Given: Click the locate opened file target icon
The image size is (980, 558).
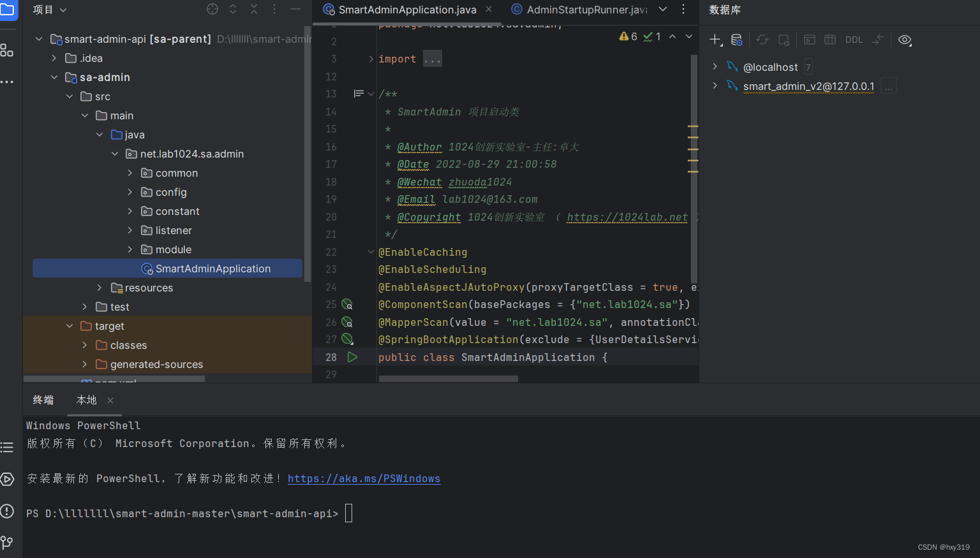Looking at the screenshot, I should click(212, 9).
